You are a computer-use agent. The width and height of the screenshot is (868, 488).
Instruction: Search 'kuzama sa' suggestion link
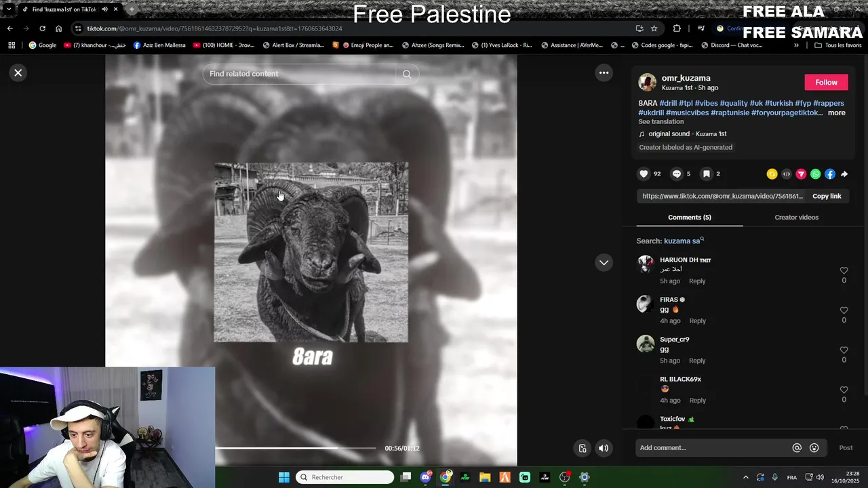click(684, 241)
